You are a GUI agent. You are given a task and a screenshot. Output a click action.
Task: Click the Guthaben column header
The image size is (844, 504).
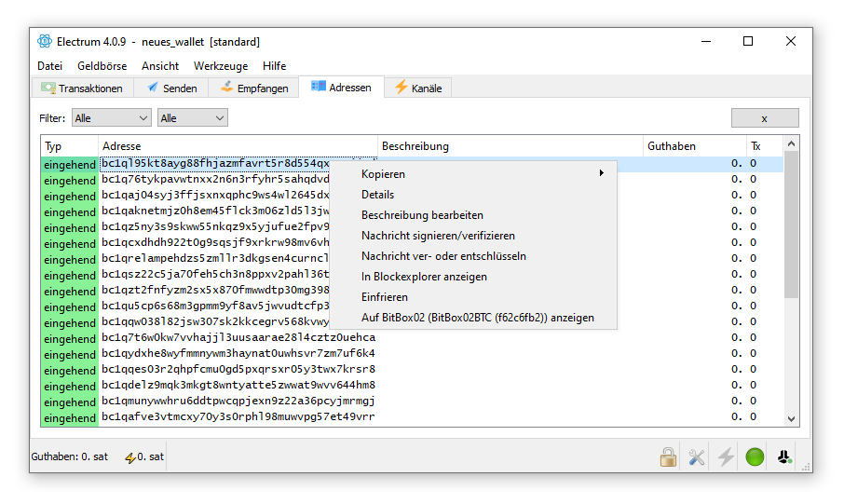tap(694, 146)
